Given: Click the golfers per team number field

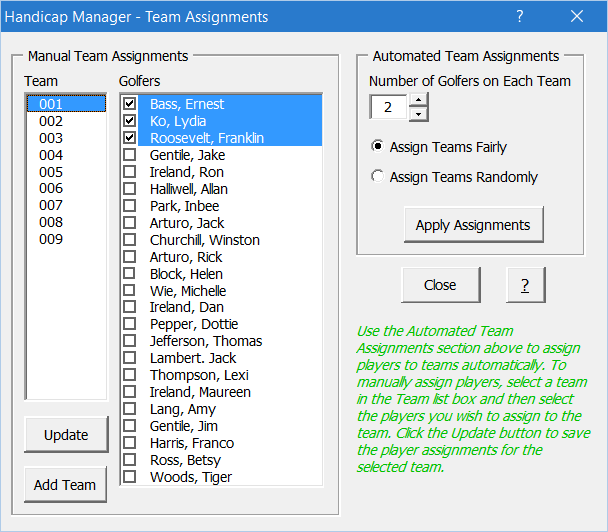Looking at the screenshot, I should coord(389,107).
